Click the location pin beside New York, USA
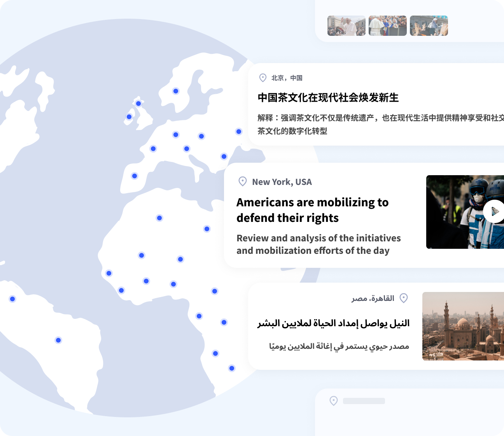 (x=243, y=181)
